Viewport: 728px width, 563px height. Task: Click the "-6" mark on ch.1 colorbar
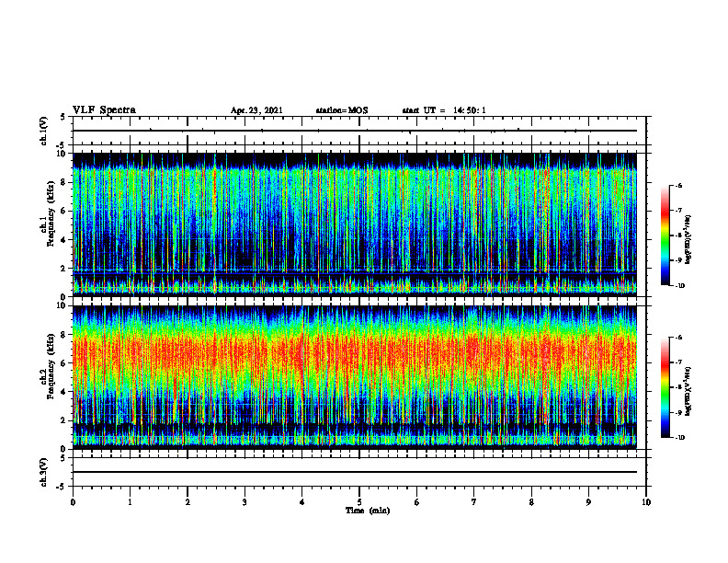click(x=679, y=186)
